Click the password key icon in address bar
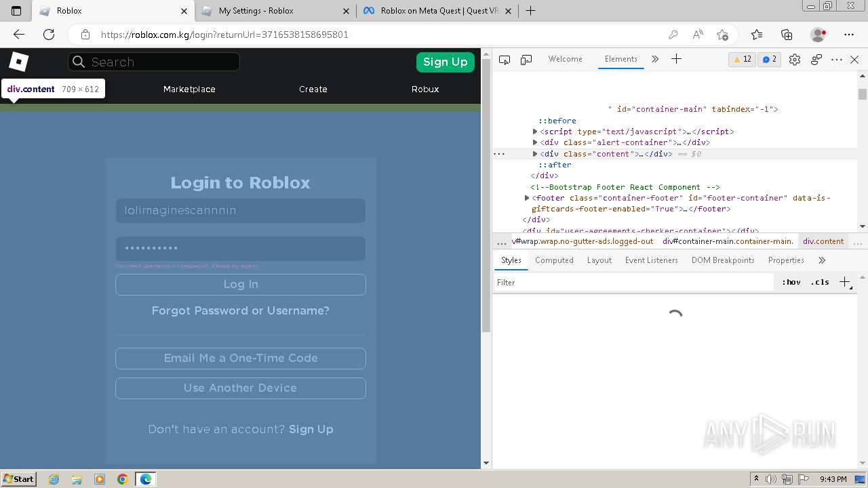 tap(673, 35)
